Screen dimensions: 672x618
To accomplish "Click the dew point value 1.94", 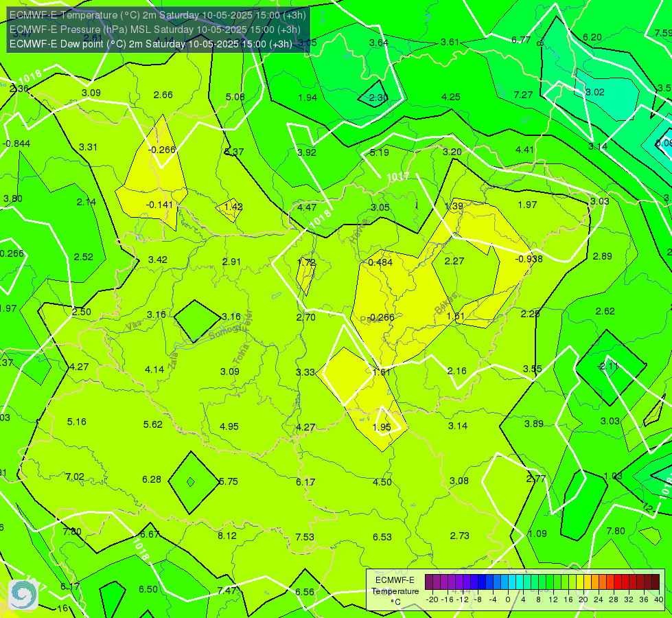I will click(x=308, y=98).
